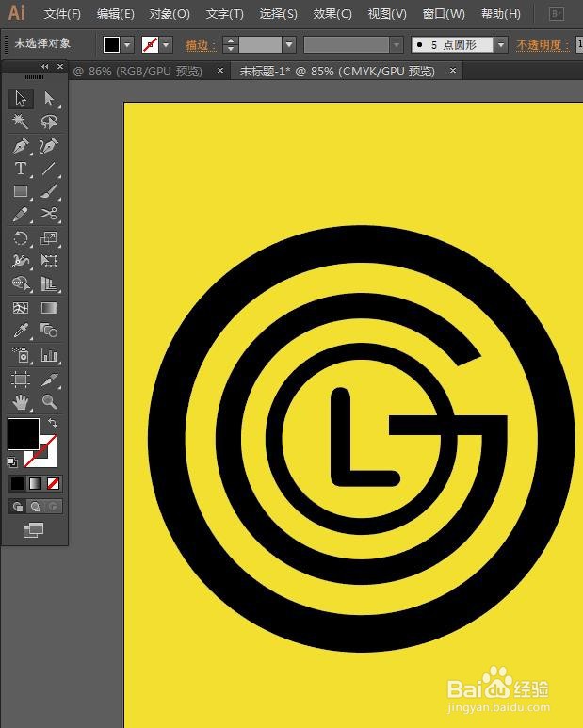Select the Eyedropper tool
This screenshot has height=728, width=583.
click(x=21, y=331)
